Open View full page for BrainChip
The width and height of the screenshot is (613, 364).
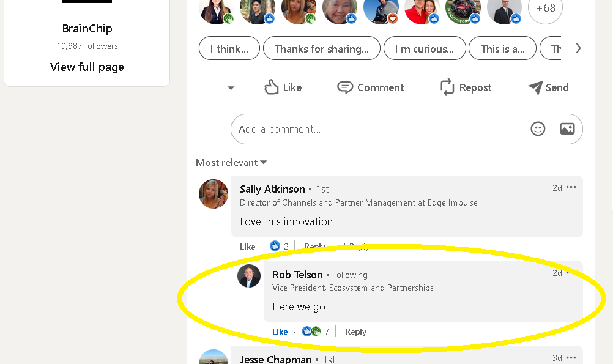point(87,67)
